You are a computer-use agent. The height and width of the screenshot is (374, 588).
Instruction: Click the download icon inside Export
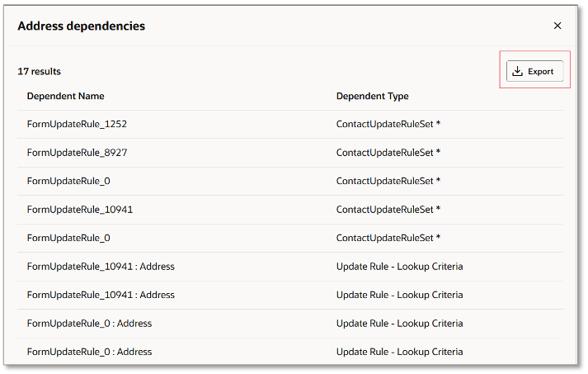click(x=518, y=72)
